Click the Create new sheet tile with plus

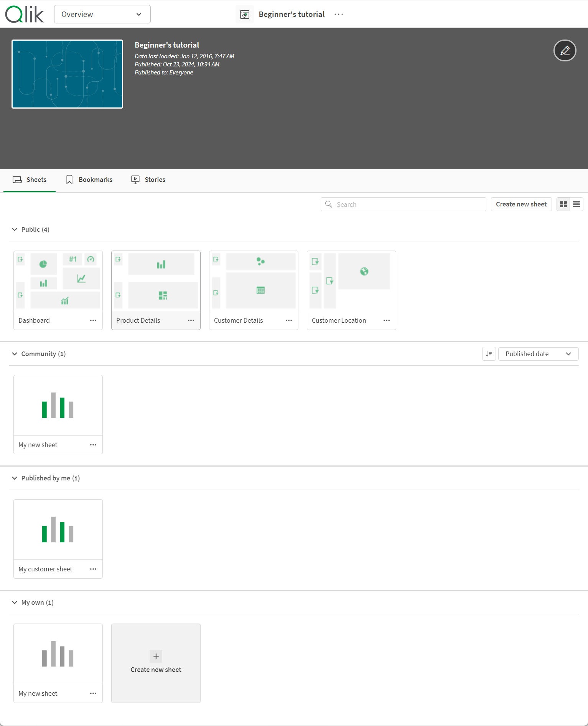(x=156, y=663)
